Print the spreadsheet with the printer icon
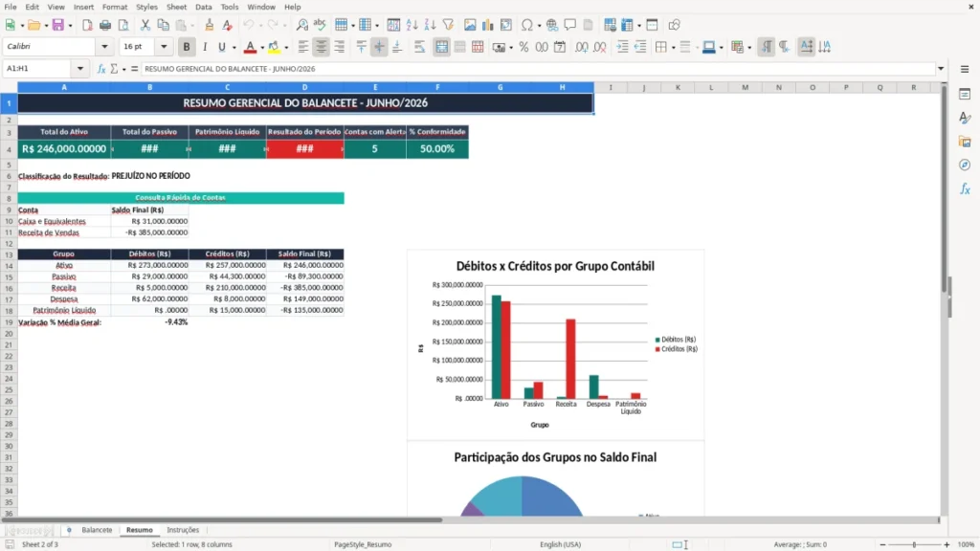980x551 pixels. tap(105, 25)
